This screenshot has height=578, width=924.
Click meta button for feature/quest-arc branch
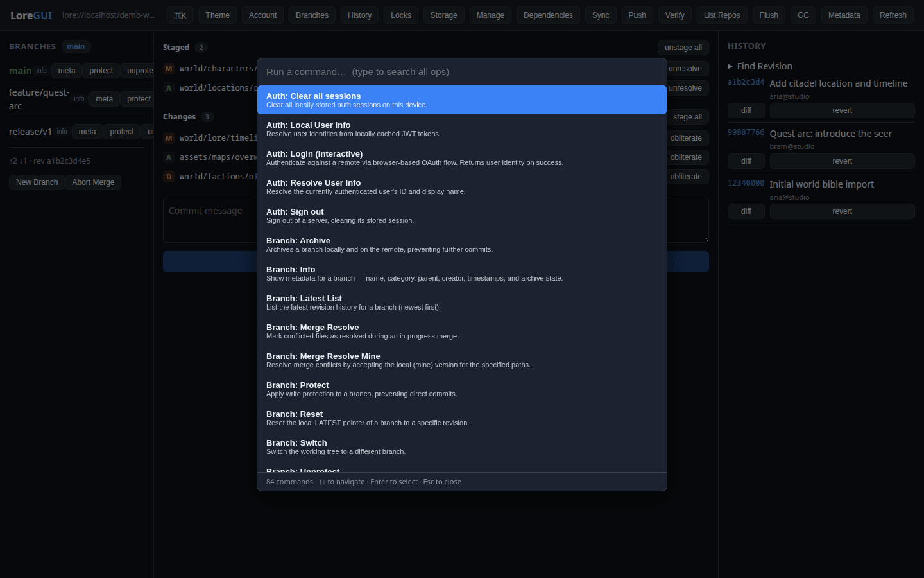(x=105, y=99)
